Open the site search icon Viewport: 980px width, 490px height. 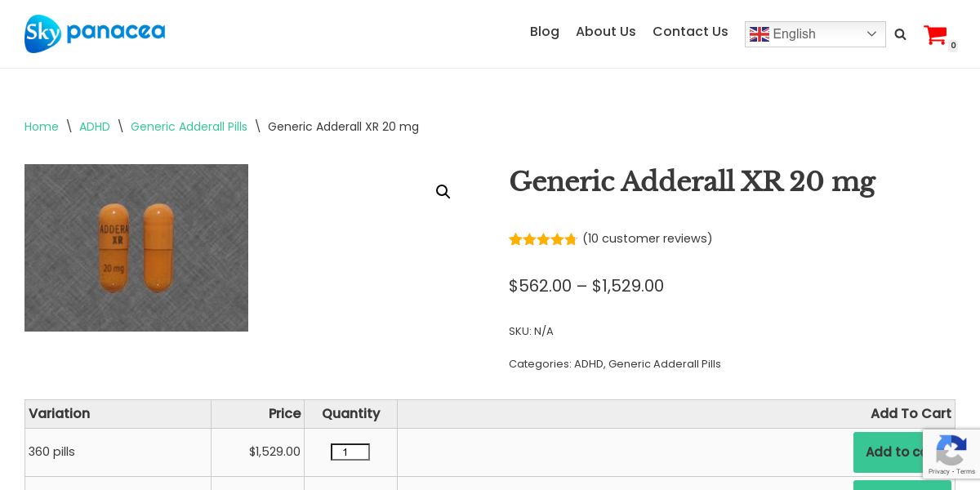[x=900, y=34]
